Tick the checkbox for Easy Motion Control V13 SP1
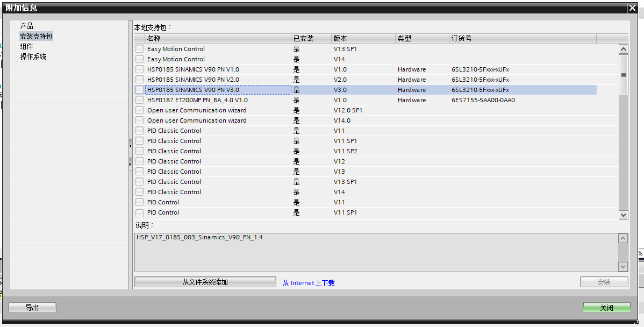Screen dimensions: 644x327 tap(140, 49)
